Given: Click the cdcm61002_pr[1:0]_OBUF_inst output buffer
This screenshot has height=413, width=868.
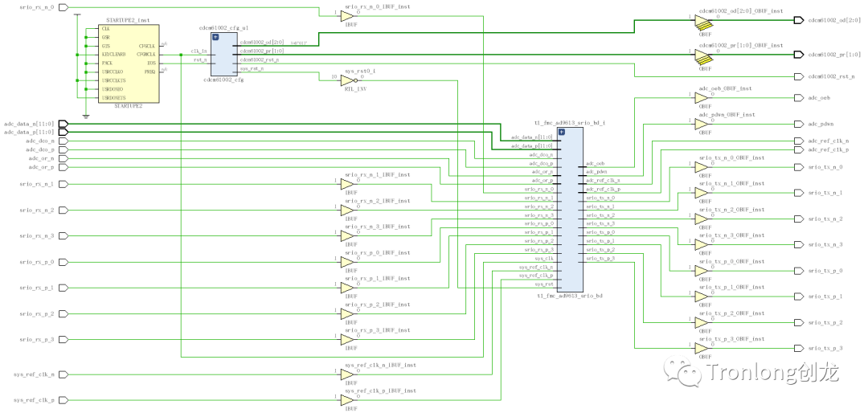Looking at the screenshot, I should coord(702,55).
